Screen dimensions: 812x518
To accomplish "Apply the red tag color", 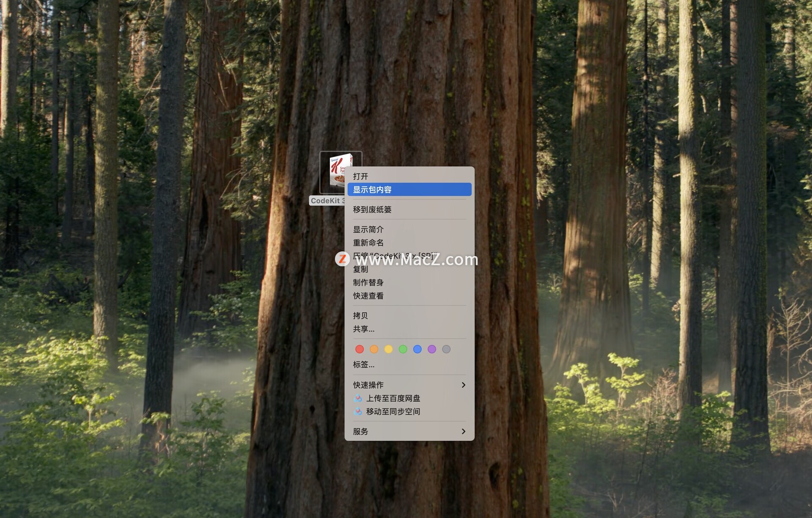I will click(x=359, y=349).
